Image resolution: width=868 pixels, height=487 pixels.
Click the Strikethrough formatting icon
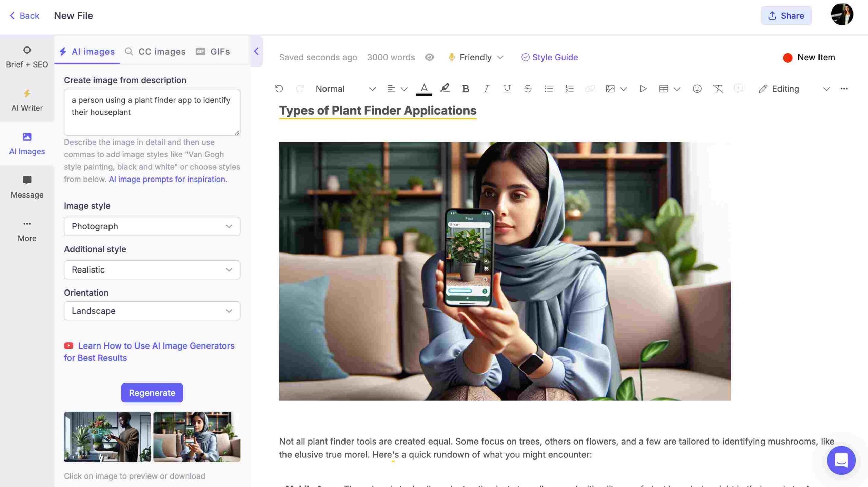(527, 89)
